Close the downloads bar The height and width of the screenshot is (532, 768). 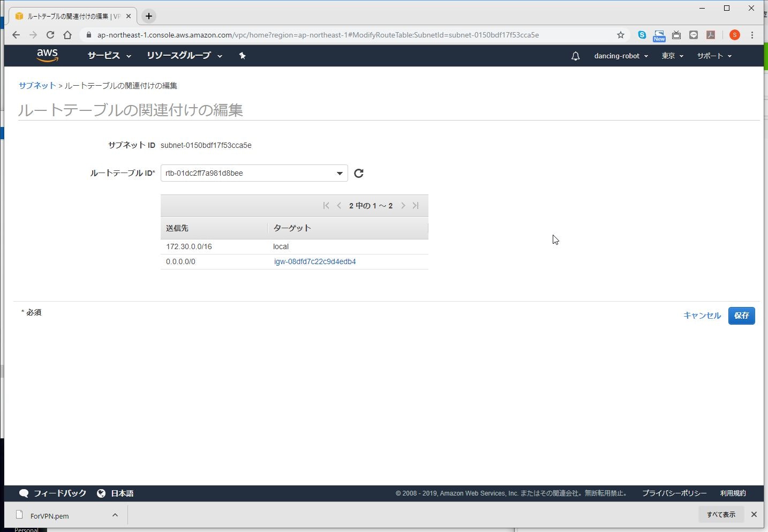(754, 514)
